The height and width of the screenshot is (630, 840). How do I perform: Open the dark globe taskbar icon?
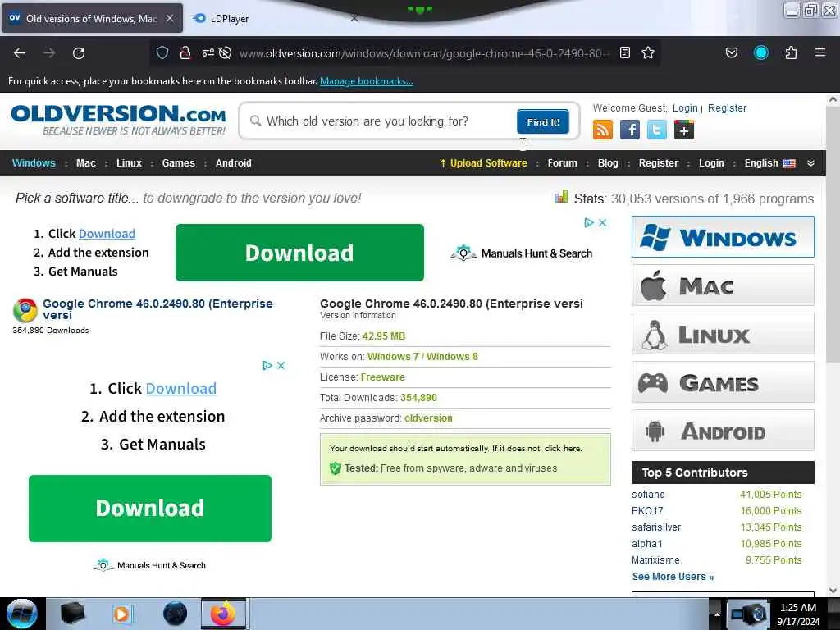click(x=176, y=614)
